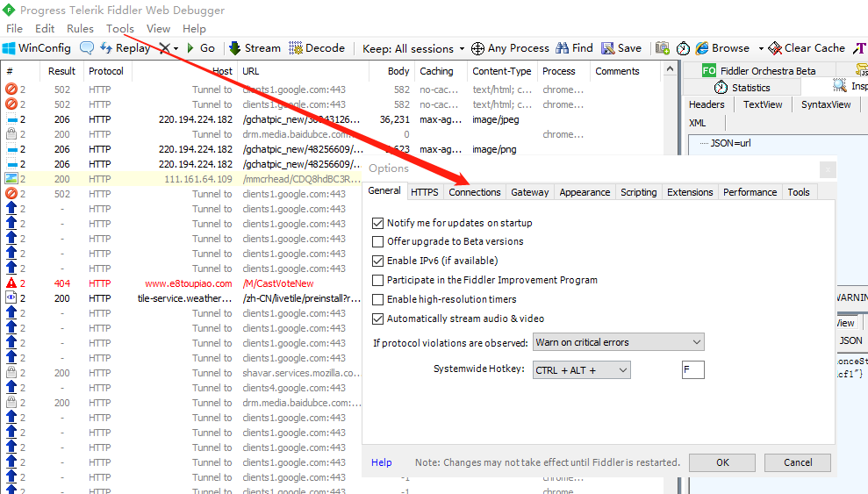
Task: Switch to HTTPS options tab
Action: tap(425, 192)
